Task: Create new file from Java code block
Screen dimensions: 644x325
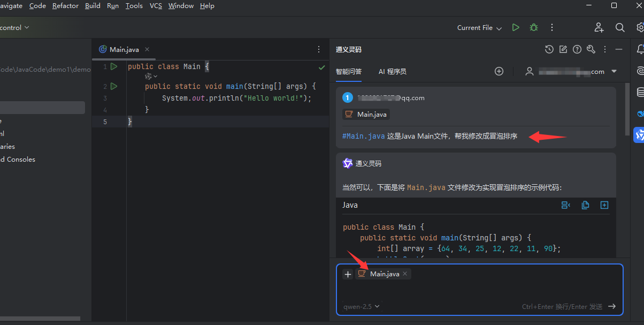Action: pyautogui.click(x=604, y=205)
